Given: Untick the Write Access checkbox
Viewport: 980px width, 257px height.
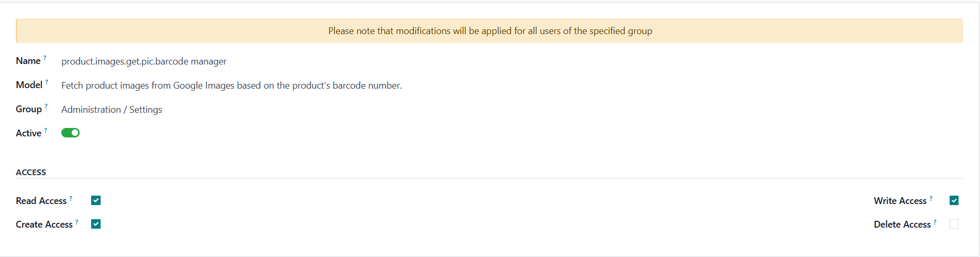Looking at the screenshot, I should tap(954, 200).
